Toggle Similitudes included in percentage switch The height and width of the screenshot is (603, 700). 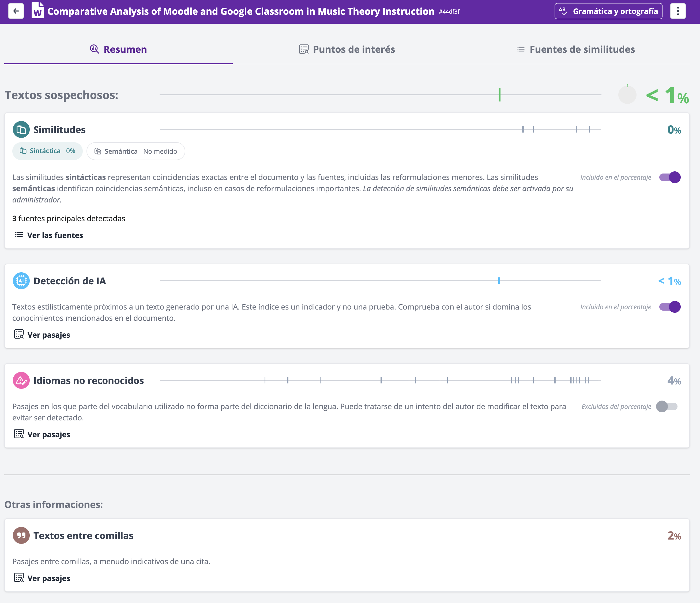click(670, 177)
